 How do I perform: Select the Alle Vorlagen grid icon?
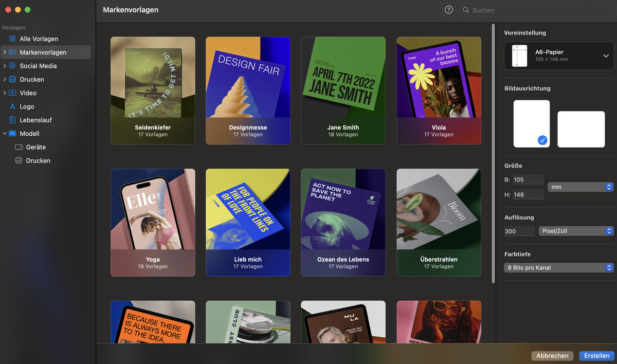coord(12,39)
